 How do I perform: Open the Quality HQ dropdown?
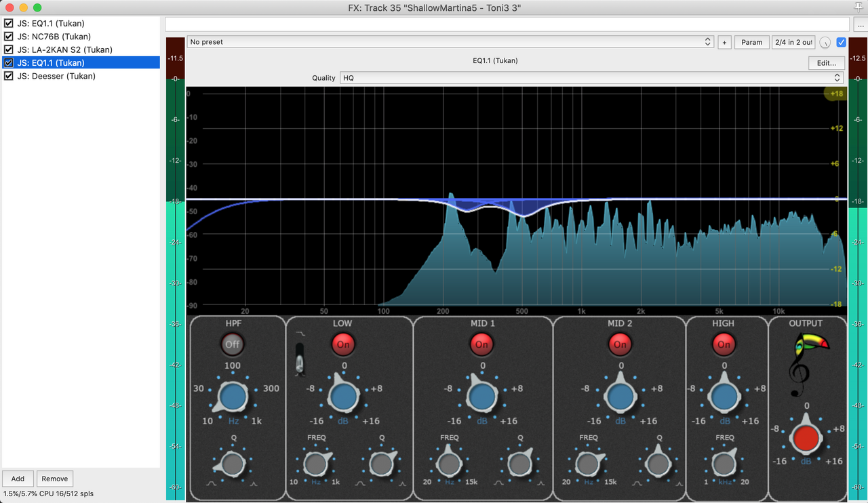tap(590, 78)
